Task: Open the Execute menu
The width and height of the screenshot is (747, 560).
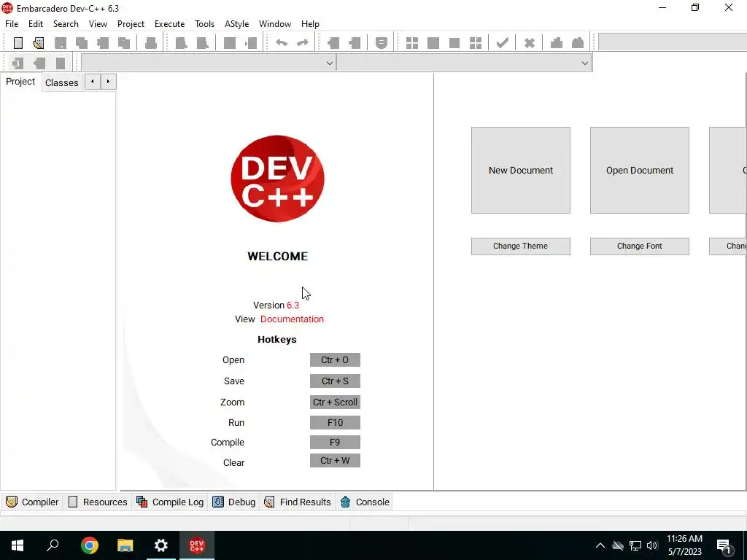Action: [169, 24]
